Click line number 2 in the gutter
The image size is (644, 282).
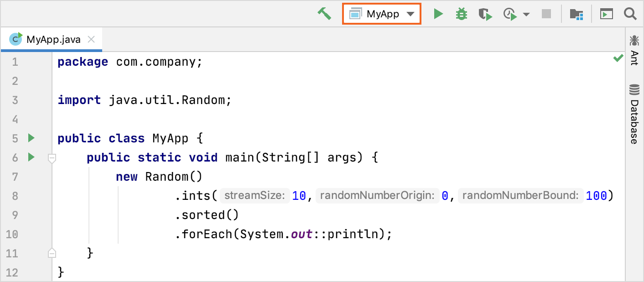[15, 81]
